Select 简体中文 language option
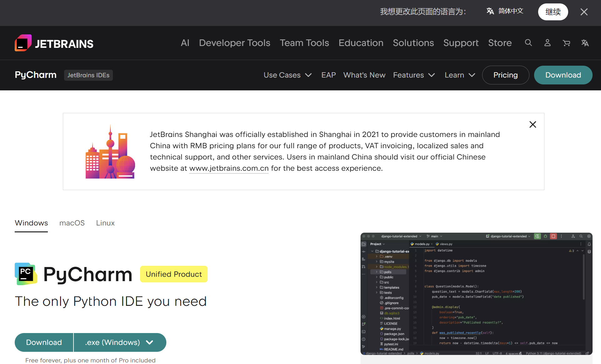 click(x=505, y=11)
